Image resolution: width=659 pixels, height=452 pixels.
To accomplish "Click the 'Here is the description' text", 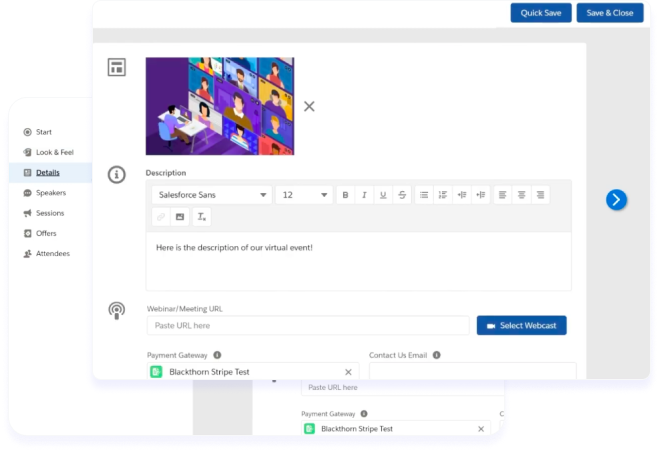I will pos(234,248).
